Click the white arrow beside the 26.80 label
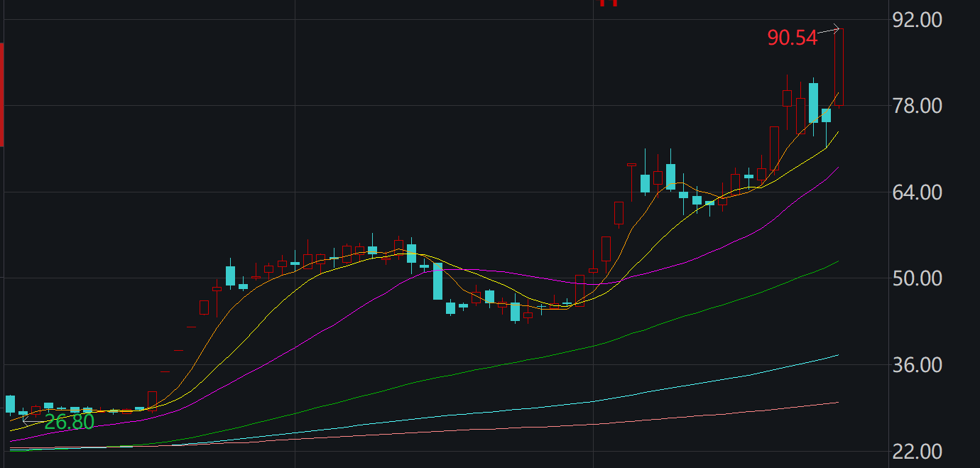Viewport: 980px width, 468px height. click(32, 421)
